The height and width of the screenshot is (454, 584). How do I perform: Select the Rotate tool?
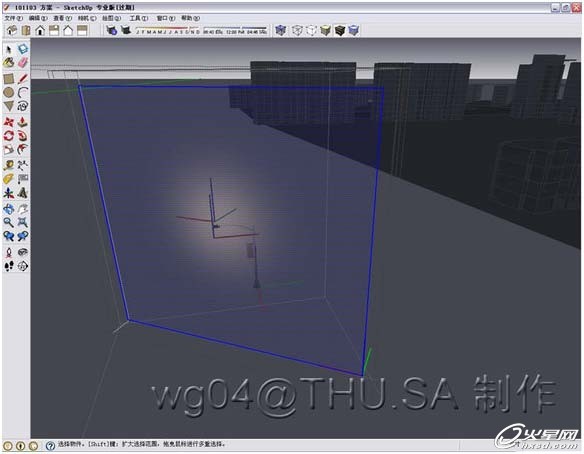point(9,136)
